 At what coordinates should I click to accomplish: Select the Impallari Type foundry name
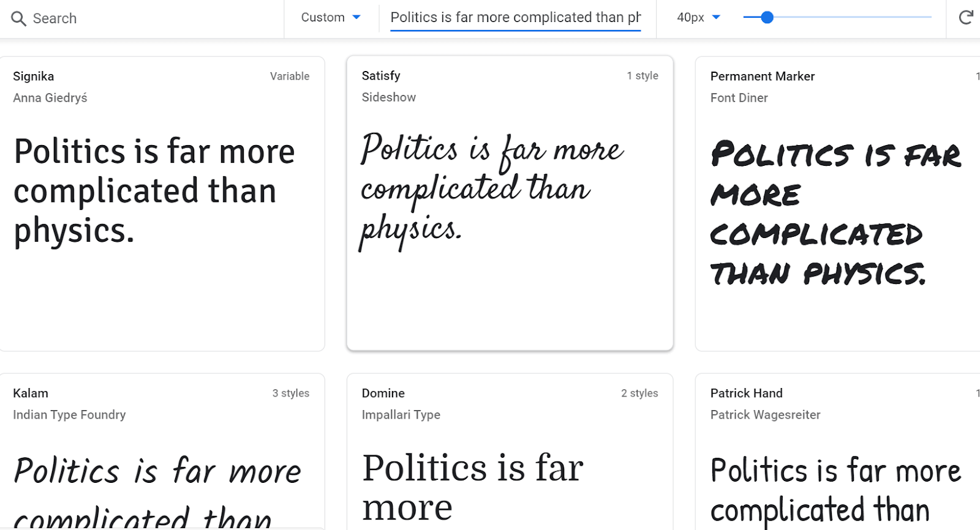401,414
